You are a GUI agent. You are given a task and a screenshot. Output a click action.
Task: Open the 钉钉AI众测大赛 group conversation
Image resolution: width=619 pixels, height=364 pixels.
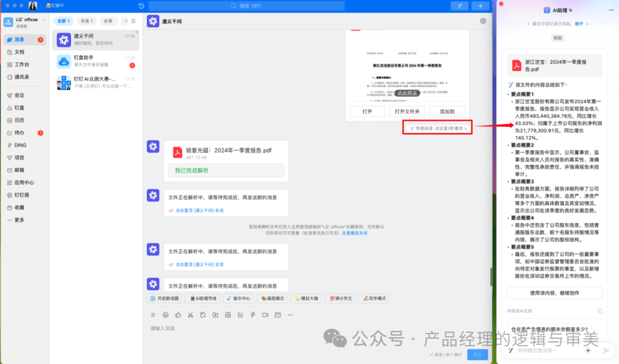tap(96, 83)
